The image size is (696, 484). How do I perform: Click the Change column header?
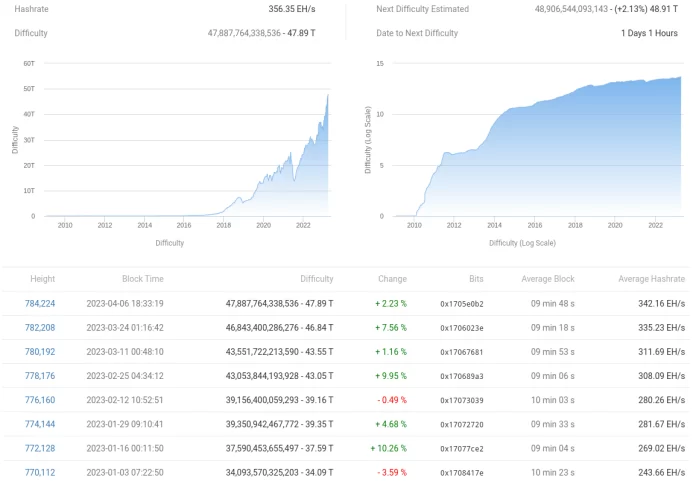tap(392, 279)
